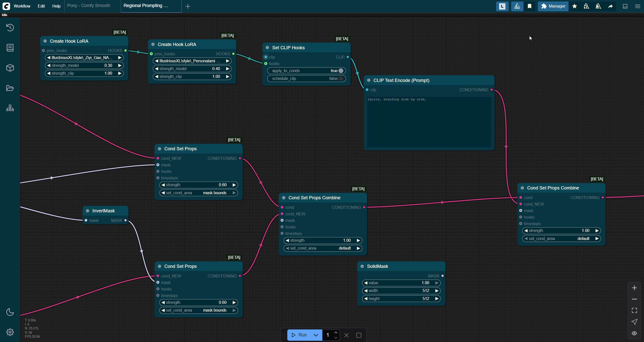The image size is (644, 342).
Task: Click the star favorites icon
Action: click(x=575, y=6)
